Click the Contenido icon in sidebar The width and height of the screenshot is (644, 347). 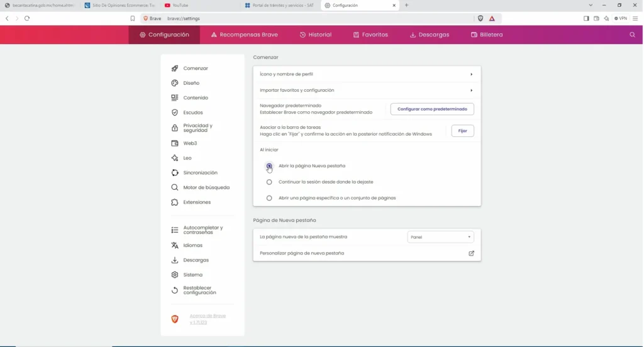(x=175, y=97)
